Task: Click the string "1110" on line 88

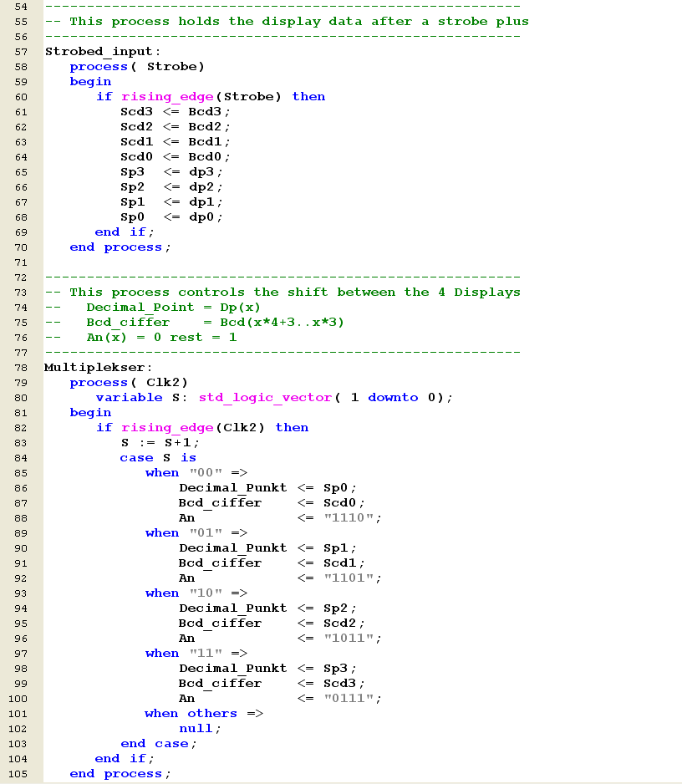Action: (x=349, y=517)
